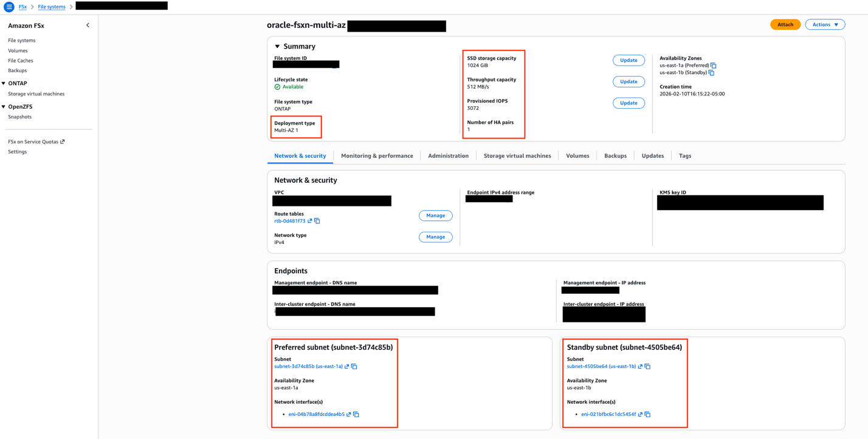868x439 pixels.
Task: Open preferred subnet-3d74c85b external link icon
Action: pos(347,367)
